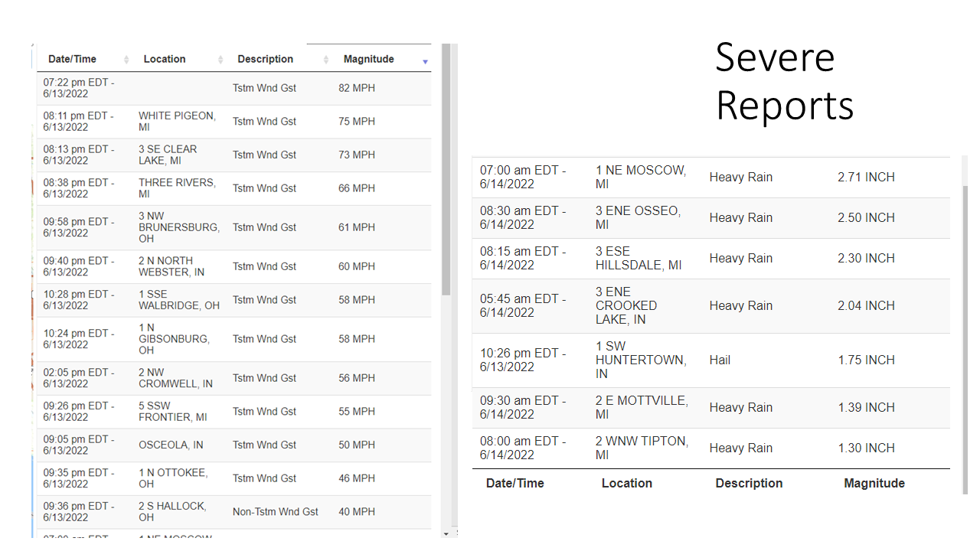The width and height of the screenshot is (980, 551).
Task: Click the scroll-down arrow of the left table
Action: click(446, 533)
